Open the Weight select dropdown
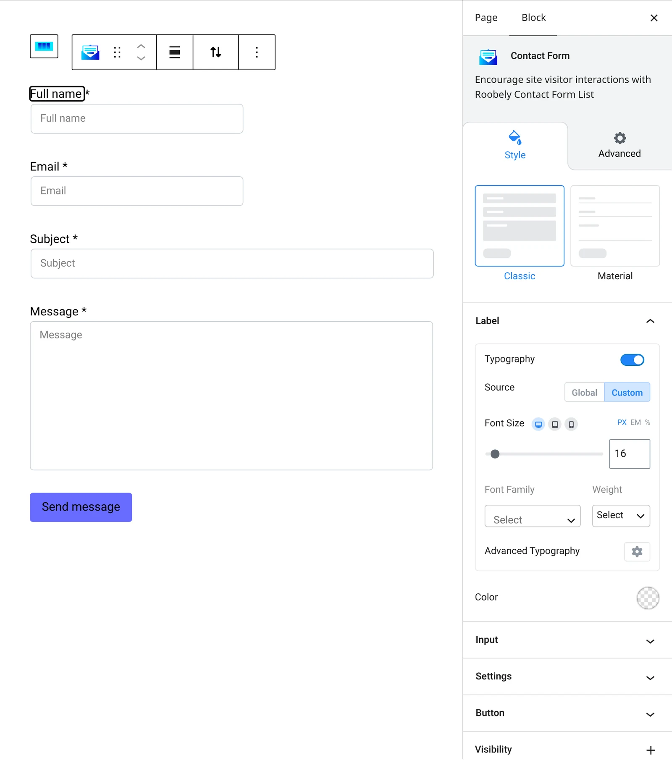Image resolution: width=672 pixels, height=784 pixels. coord(621,516)
